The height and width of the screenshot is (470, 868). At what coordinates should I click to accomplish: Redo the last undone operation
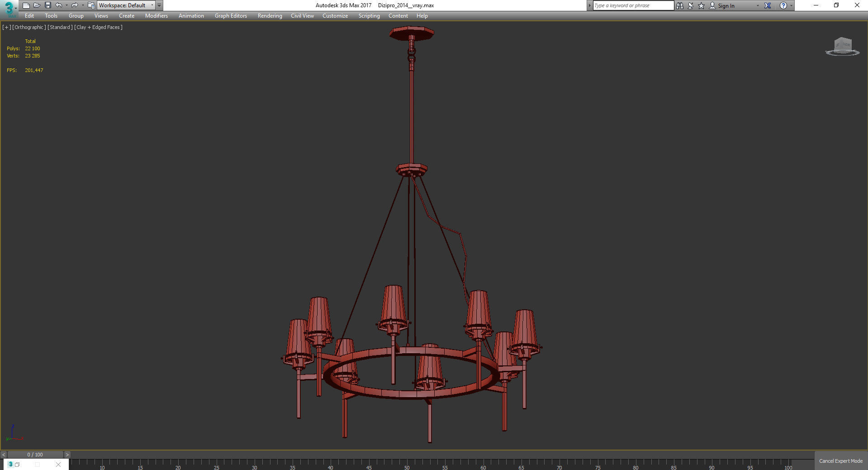pos(75,5)
